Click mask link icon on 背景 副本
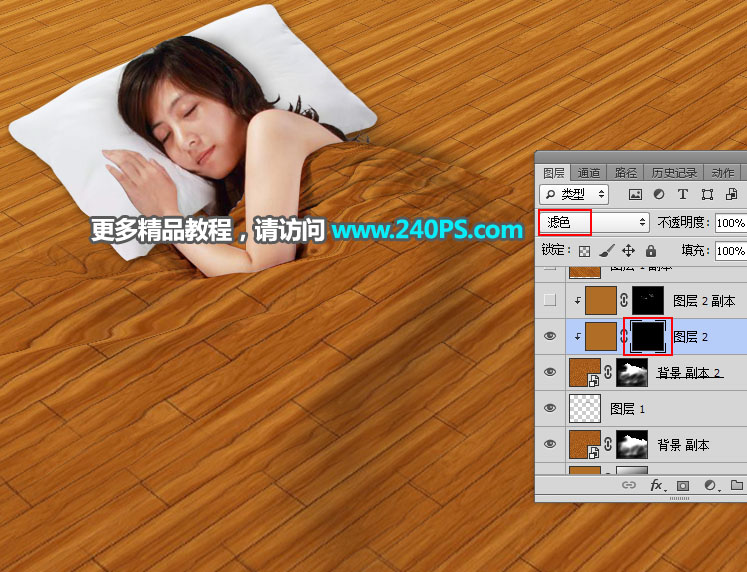 [x=607, y=444]
